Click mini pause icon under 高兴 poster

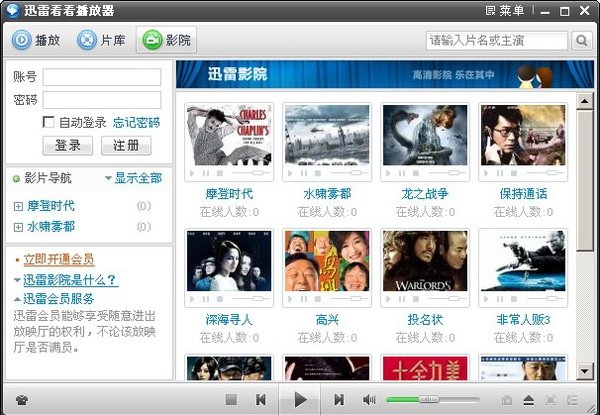click(304, 299)
